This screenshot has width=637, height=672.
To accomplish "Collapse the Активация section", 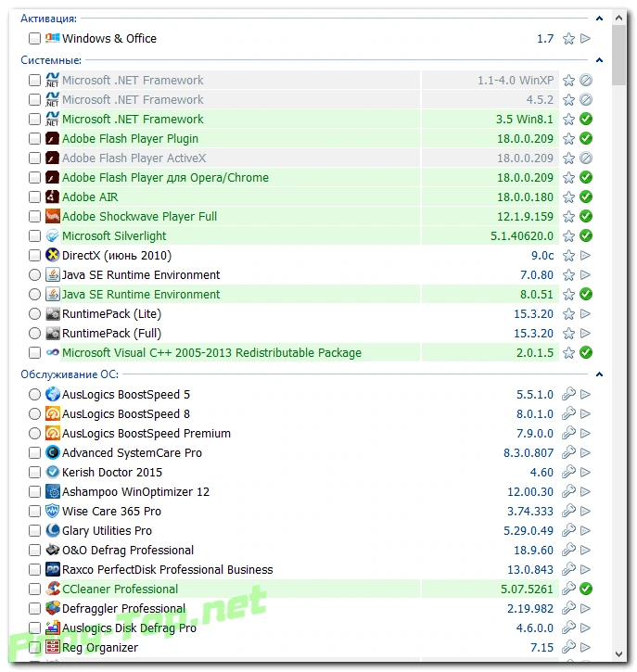I will (599, 19).
